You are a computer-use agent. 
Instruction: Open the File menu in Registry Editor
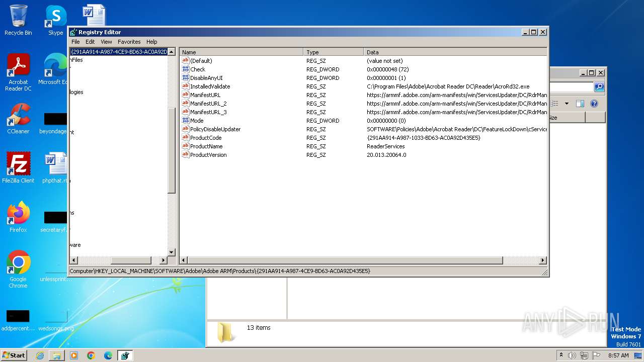[75, 42]
